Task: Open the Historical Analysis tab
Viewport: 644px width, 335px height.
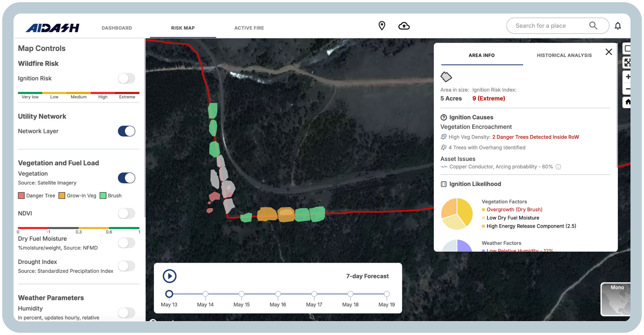Action: [x=564, y=55]
